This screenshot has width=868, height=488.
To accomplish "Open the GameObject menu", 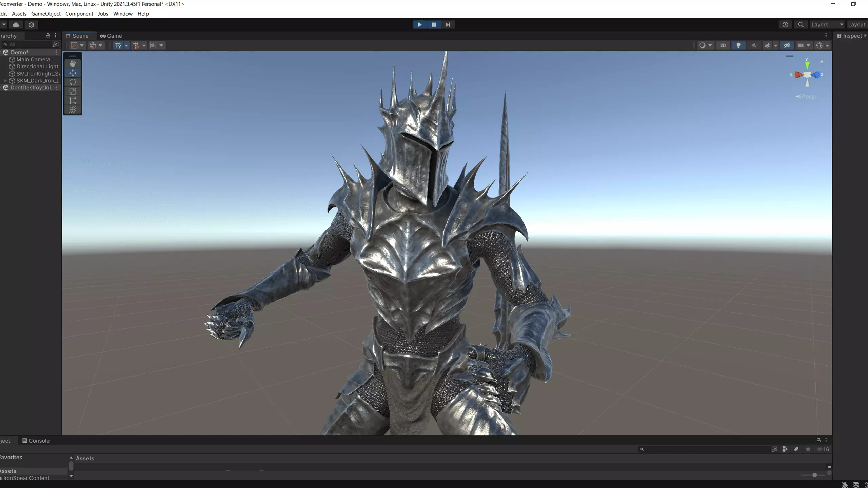I will [x=46, y=14].
